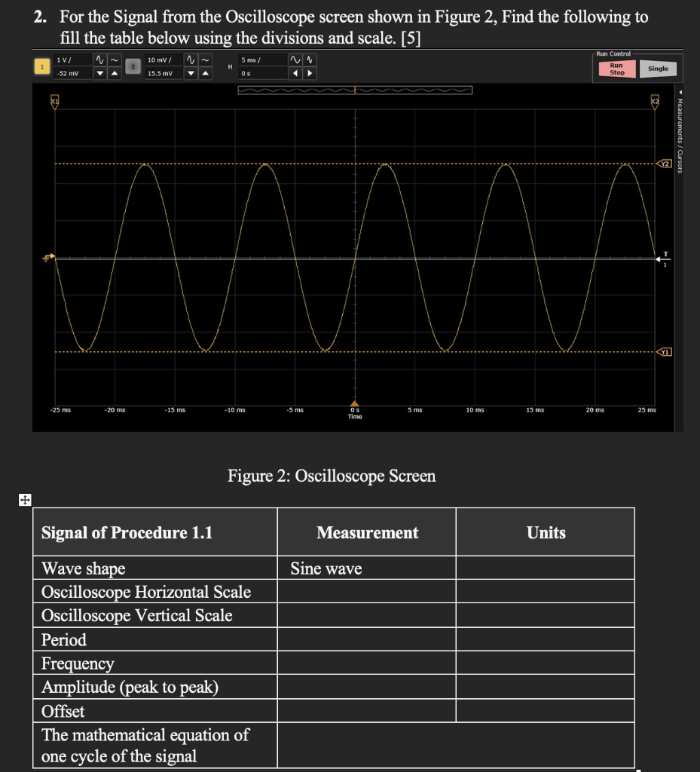Image resolution: width=700 pixels, height=772 pixels.
Task: Select the second horizontal sweep mode icon
Action: tap(308, 59)
